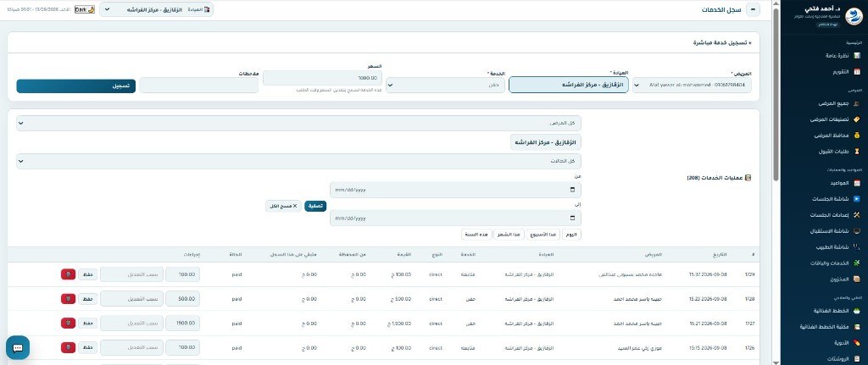Image resolution: width=868 pixels, height=365 pixels.
Task: Click the شاشة الجلسات play icon
Action: [857, 198]
